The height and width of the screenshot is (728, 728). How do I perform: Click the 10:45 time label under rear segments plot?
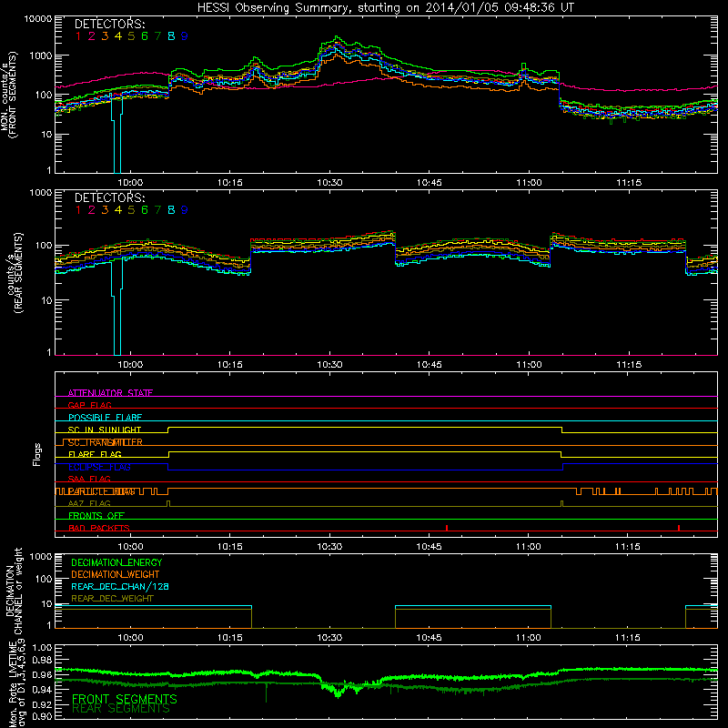point(429,365)
